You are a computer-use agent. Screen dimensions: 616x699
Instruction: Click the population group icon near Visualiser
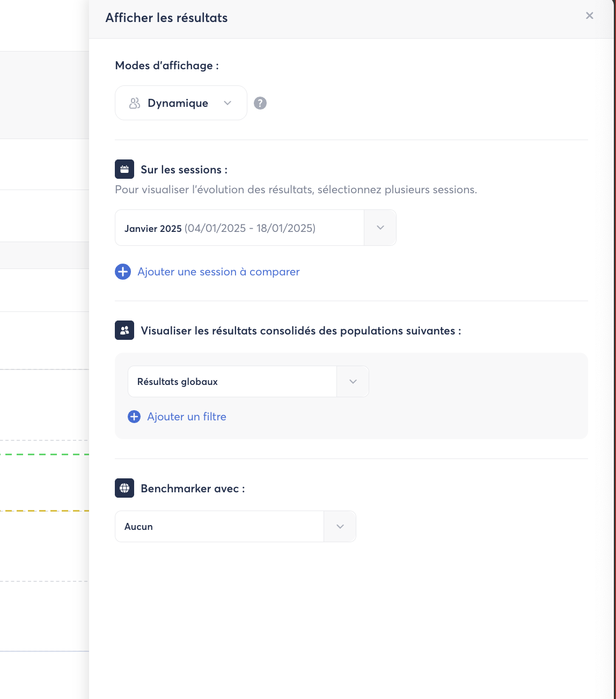124,330
